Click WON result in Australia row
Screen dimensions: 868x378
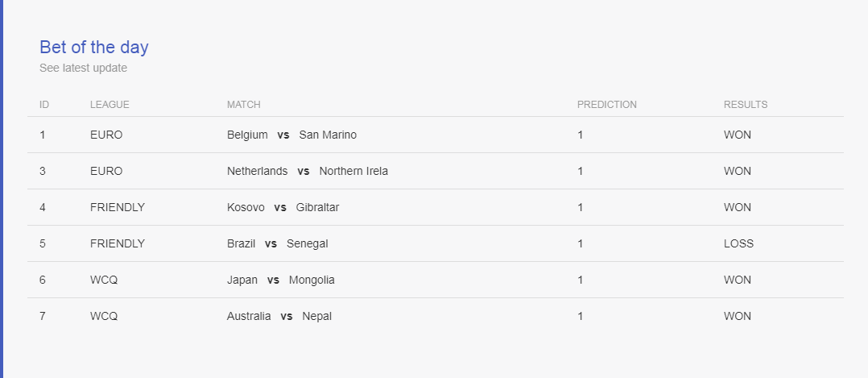(x=738, y=317)
